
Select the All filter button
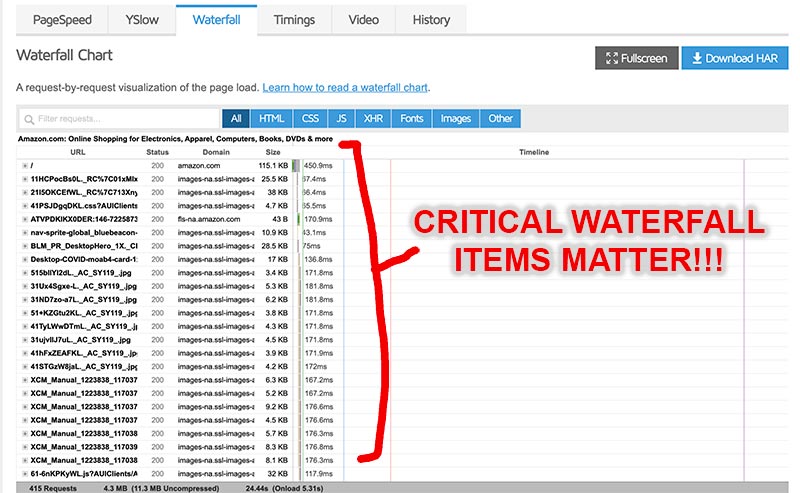(x=235, y=118)
